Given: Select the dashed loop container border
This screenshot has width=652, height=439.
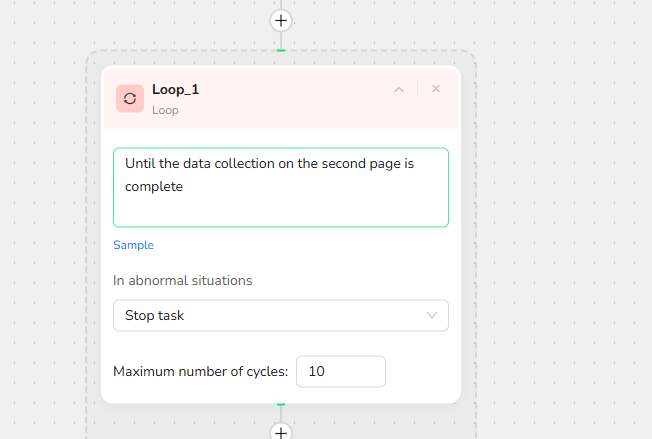Looking at the screenshot, I should (x=87, y=250).
